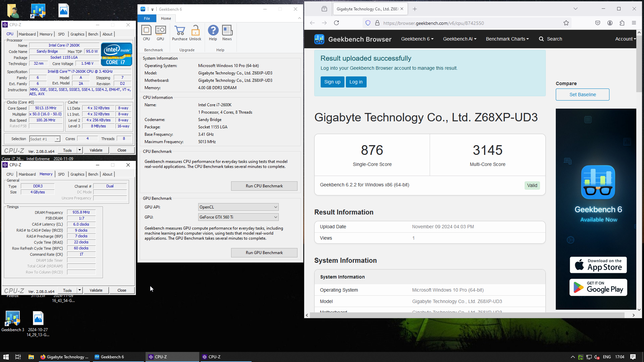Click the Log in button
The image size is (644, 362).
pos(356,82)
